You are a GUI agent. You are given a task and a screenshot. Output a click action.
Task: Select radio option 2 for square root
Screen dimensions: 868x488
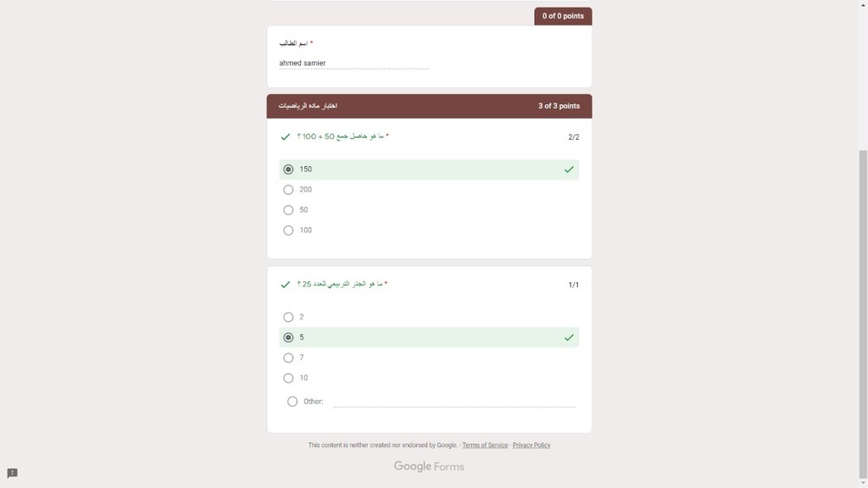point(288,317)
